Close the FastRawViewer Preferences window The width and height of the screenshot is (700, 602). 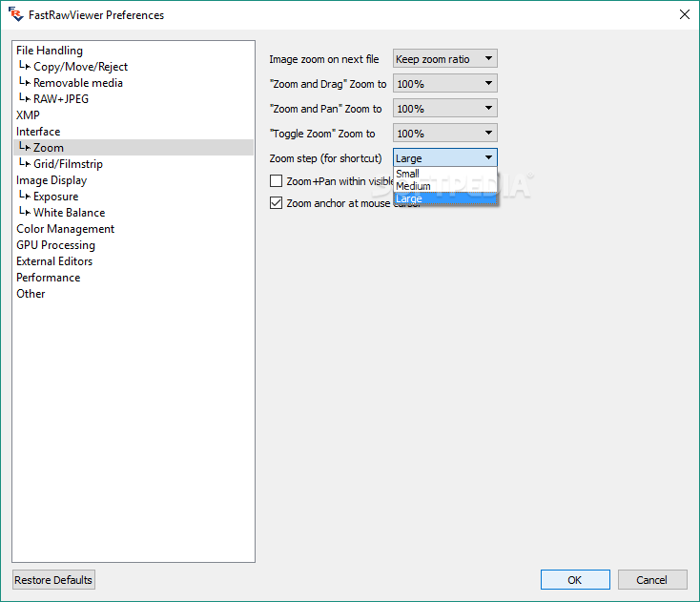tap(684, 14)
